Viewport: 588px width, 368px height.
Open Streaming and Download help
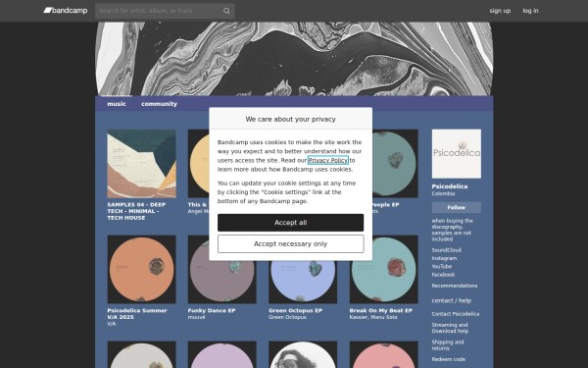coord(450,328)
